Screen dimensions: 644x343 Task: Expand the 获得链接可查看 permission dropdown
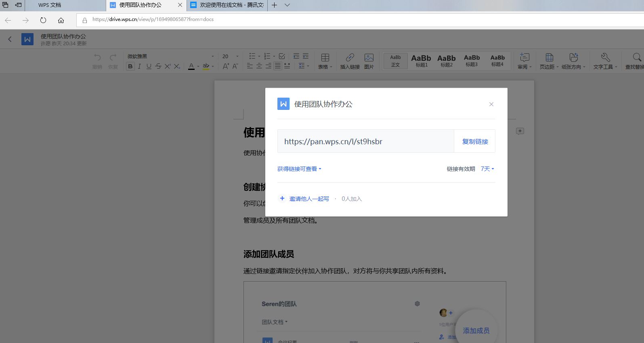pyautogui.click(x=299, y=169)
